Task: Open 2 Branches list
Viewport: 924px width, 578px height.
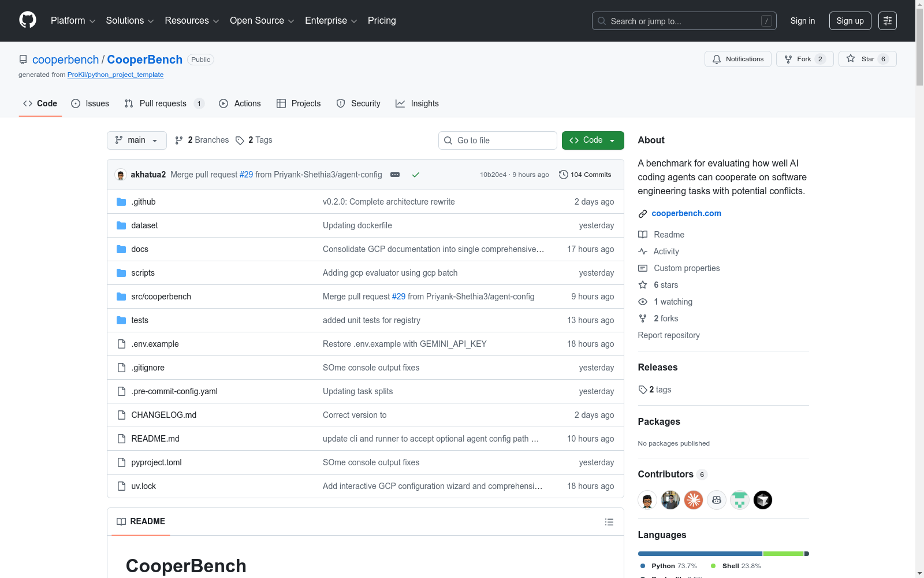Action: pos(202,140)
